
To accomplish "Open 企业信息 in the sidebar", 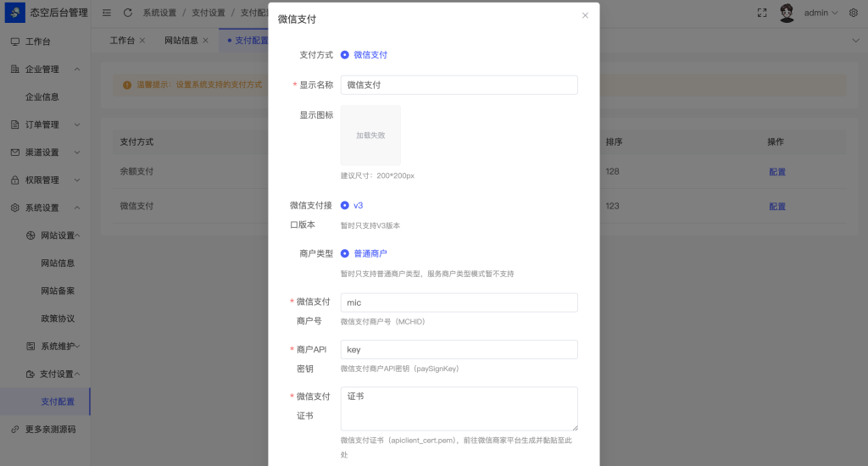I will pos(42,97).
